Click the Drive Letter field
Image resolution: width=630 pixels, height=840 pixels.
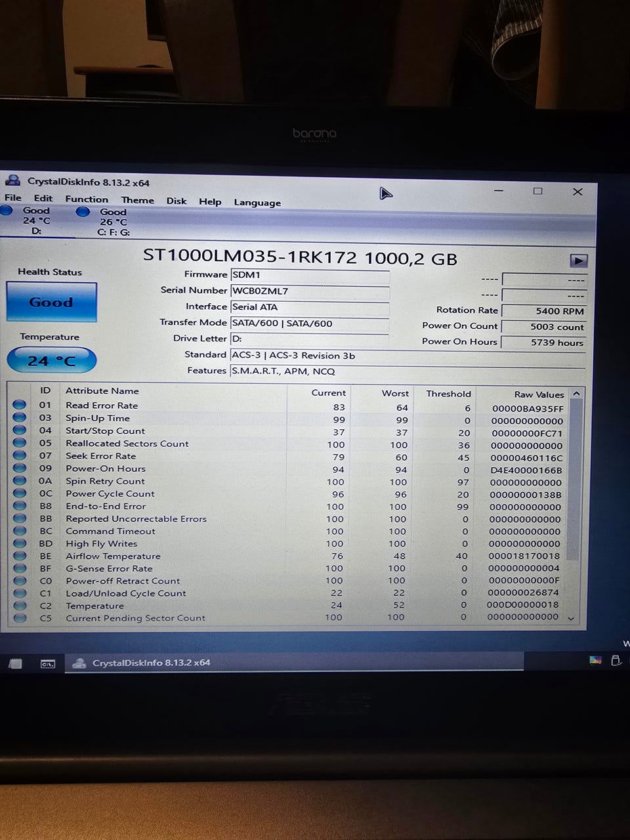point(310,339)
